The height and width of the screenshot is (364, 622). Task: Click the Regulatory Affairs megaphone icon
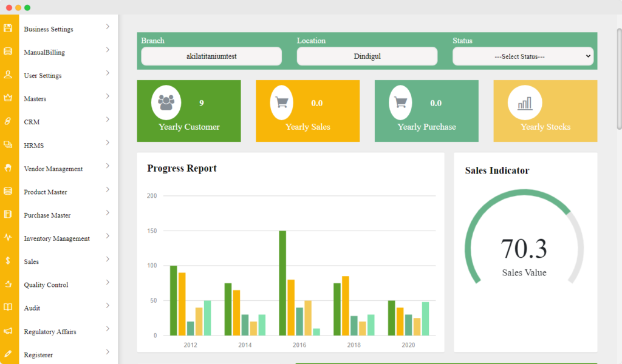point(8,331)
